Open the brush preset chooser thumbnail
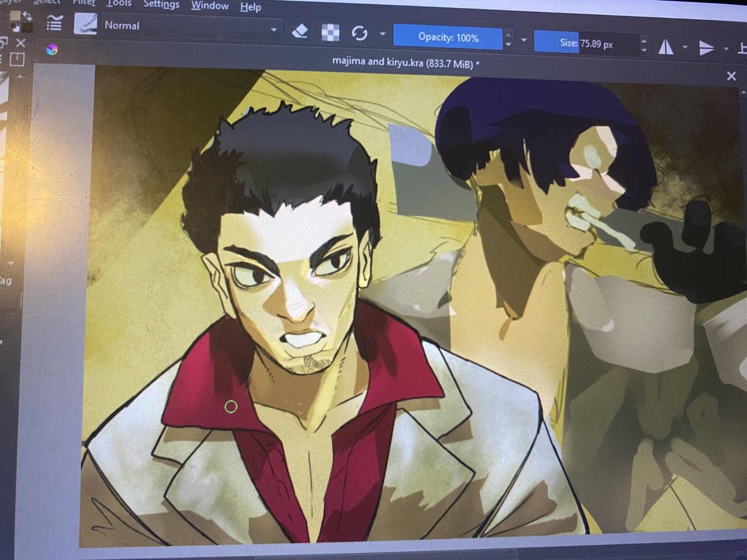This screenshot has height=560, width=747. pyautogui.click(x=85, y=24)
